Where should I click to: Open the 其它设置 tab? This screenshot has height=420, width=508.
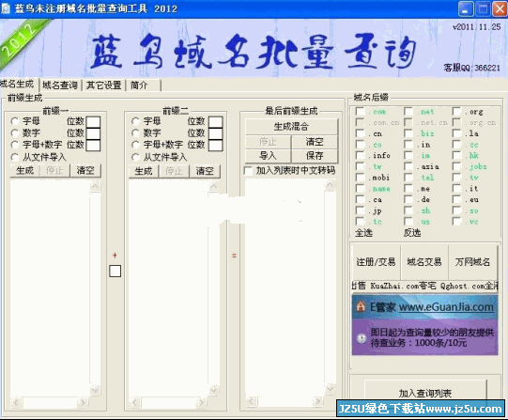click(103, 86)
